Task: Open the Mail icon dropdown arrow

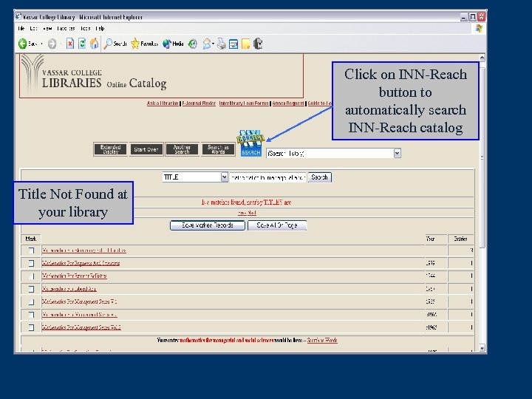Action: [x=213, y=44]
